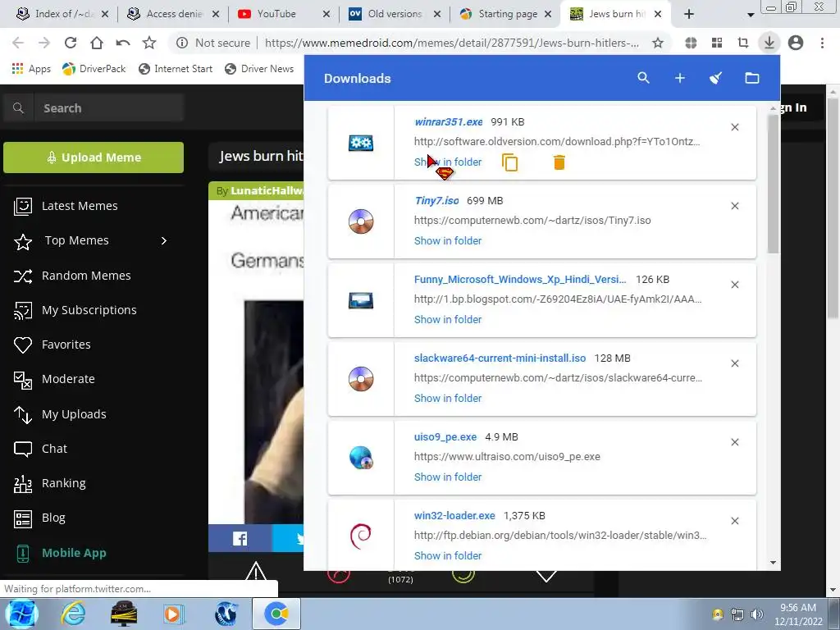Open browser three-dot menu

click(x=822, y=43)
